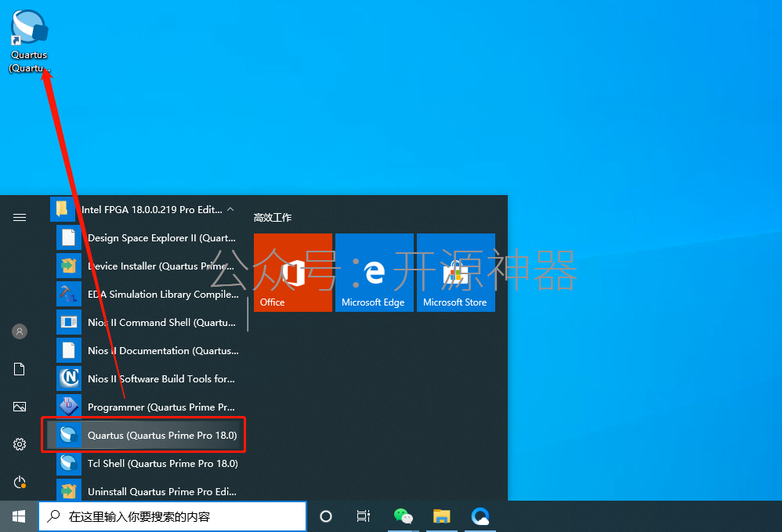
Task: Select Uninstall Quartus Prime Pro entry
Action: [145, 491]
